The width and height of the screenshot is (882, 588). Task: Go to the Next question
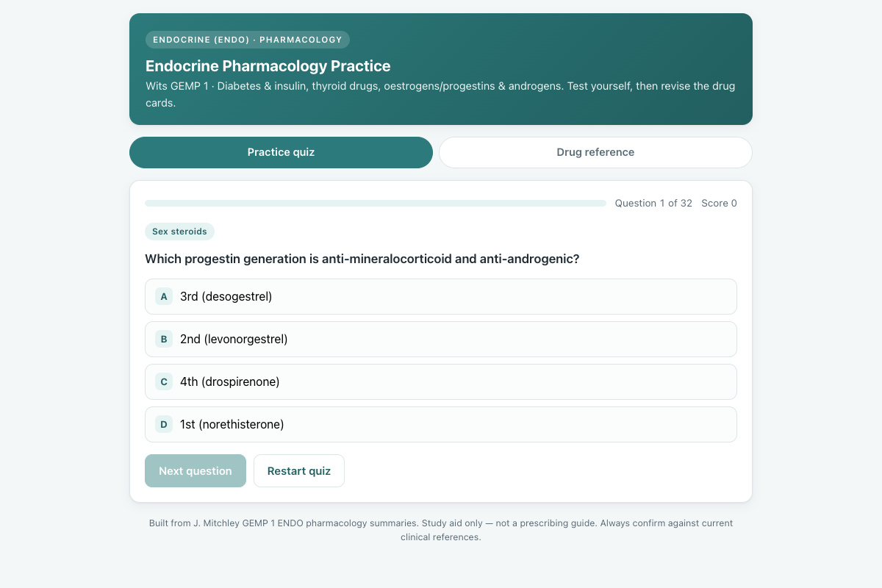196,470
